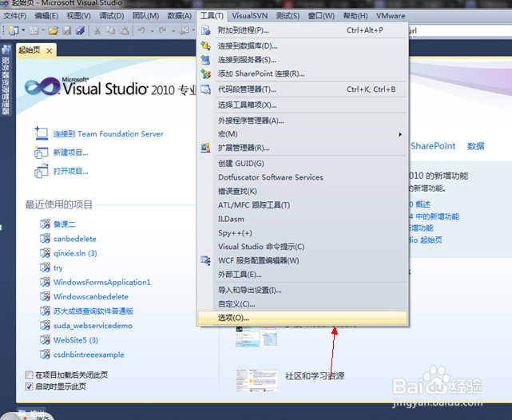
Task: Choose 自定义(C)... menu entry
Action: click(303, 304)
